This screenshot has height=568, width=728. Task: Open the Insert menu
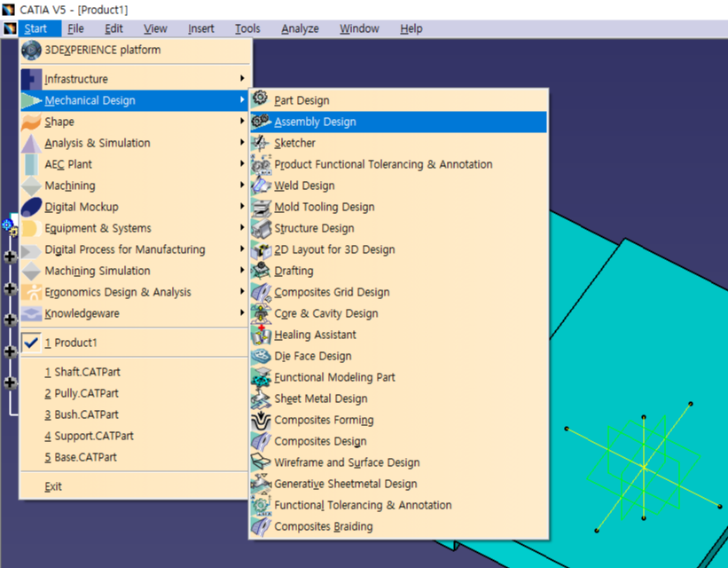pyautogui.click(x=201, y=28)
